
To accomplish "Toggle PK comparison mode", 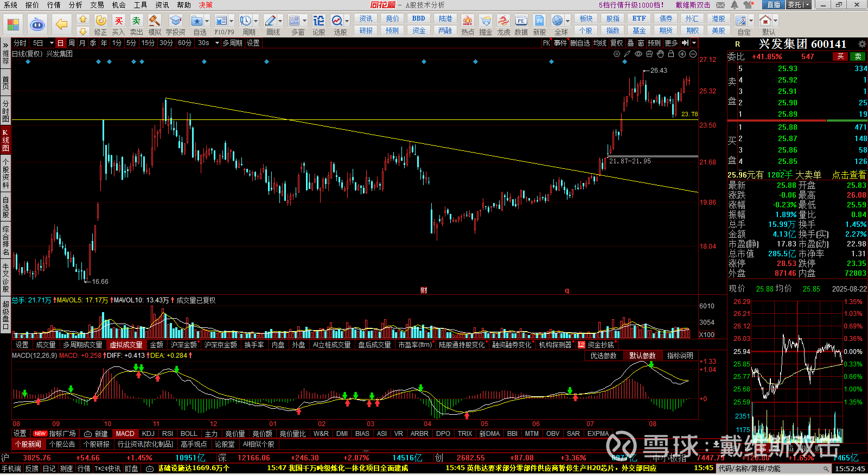I will point(546,43).
